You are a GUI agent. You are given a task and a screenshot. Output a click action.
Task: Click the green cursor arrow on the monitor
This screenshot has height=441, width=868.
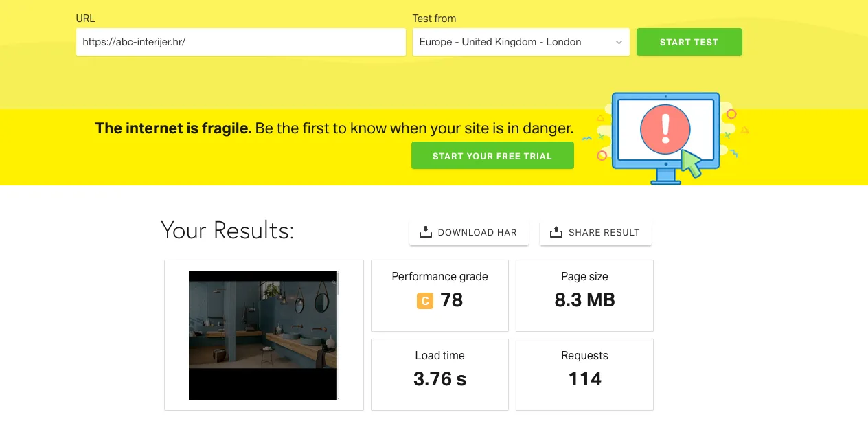click(x=691, y=163)
